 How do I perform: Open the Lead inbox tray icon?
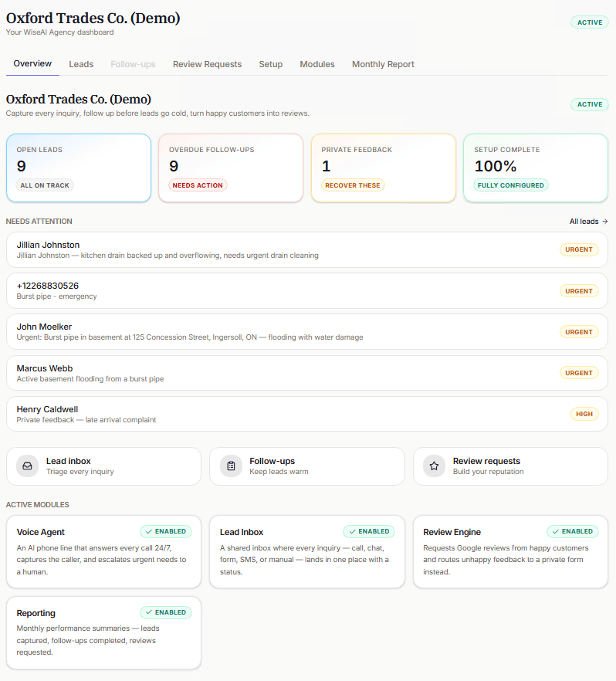click(27, 466)
